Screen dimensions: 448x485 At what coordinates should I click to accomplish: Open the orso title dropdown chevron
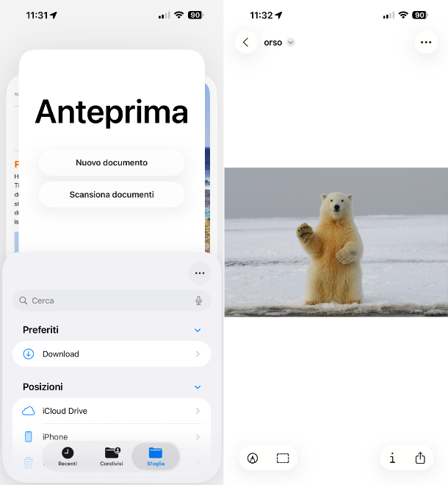[290, 42]
